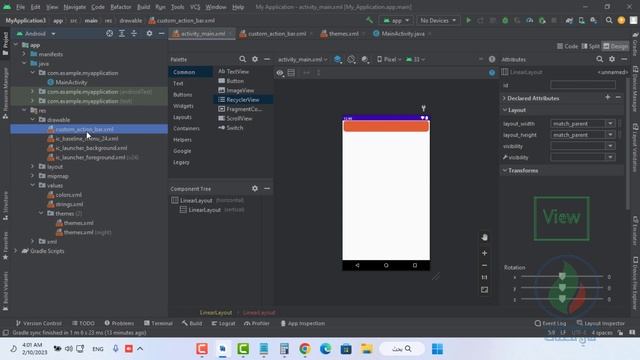
Task: Click the Make Project hammer icon
Action: tap(369, 20)
